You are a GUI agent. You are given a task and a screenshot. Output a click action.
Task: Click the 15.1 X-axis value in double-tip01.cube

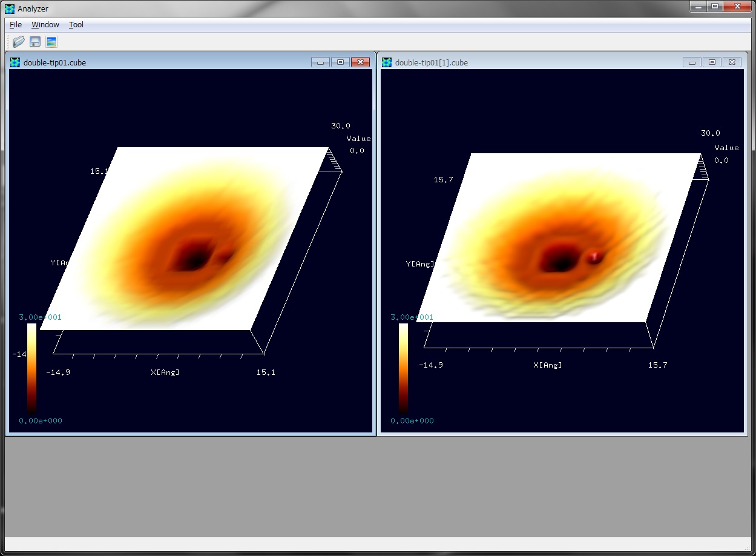(266, 372)
